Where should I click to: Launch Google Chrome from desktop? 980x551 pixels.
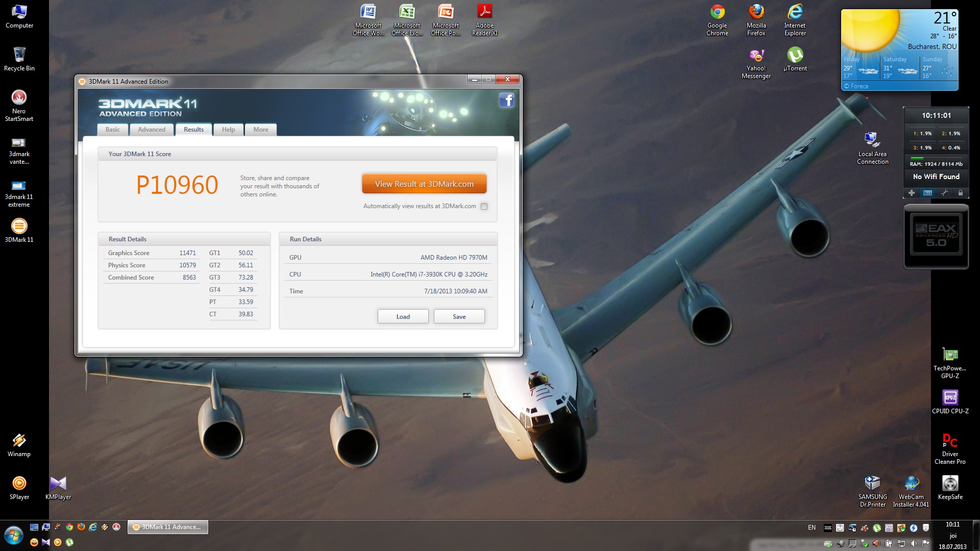coord(717,19)
